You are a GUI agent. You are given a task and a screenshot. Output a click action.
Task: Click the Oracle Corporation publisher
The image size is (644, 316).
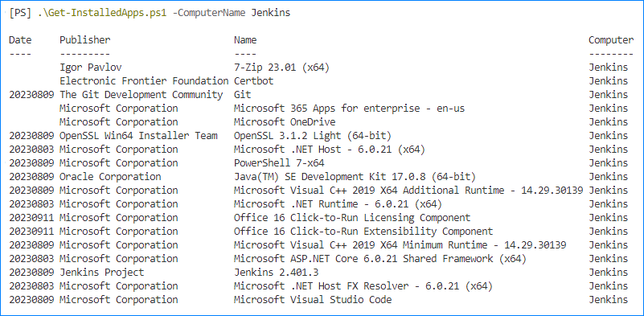[110, 177]
